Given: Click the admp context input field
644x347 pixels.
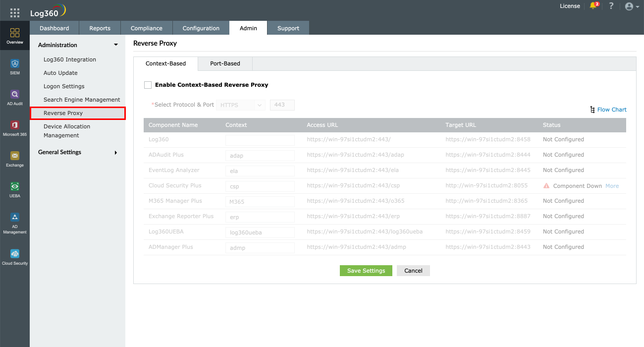Looking at the screenshot, I should [x=260, y=247].
